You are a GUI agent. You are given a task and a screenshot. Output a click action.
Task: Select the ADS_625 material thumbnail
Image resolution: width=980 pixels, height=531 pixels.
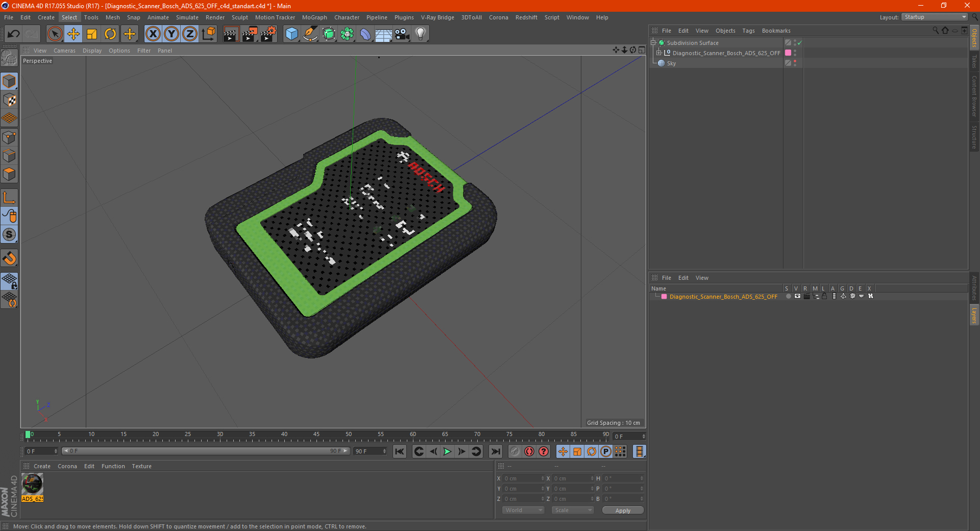point(32,484)
